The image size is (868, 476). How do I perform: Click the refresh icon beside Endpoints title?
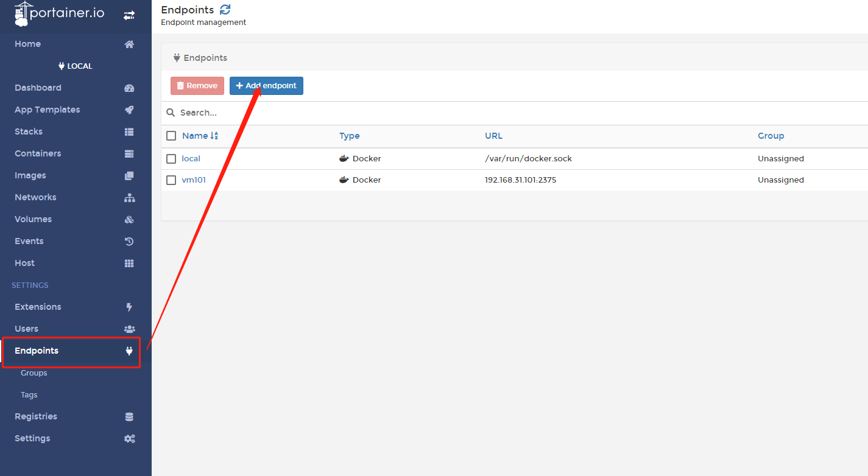(x=225, y=10)
